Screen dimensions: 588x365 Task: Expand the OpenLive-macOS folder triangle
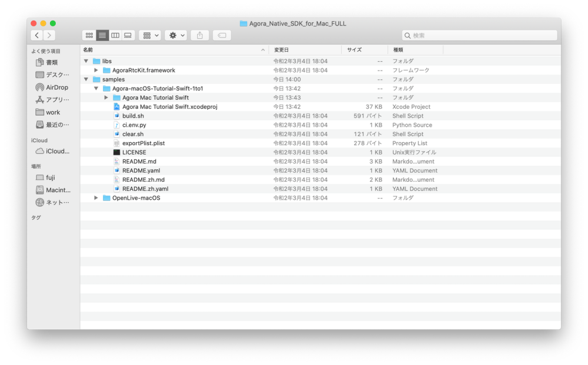[x=96, y=198]
